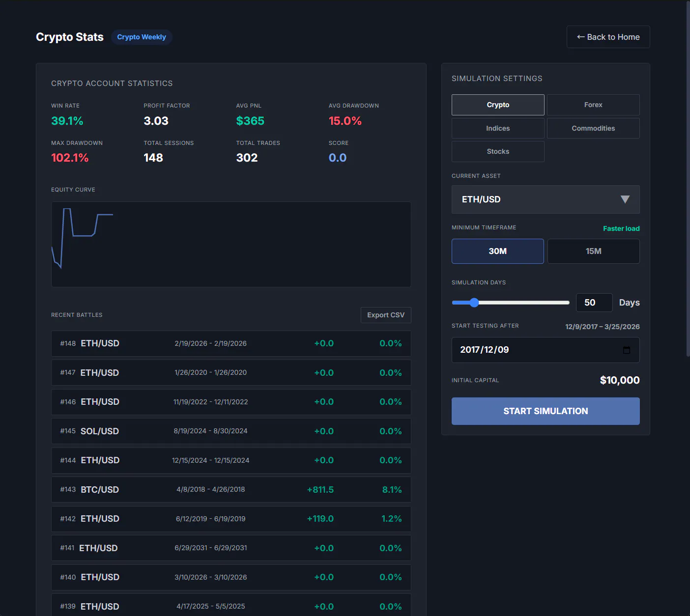The height and width of the screenshot is (616, 690).
Task: Click the 11/19/2022 - 12/11/2022 date range
Action: click(x=210, y=402)
